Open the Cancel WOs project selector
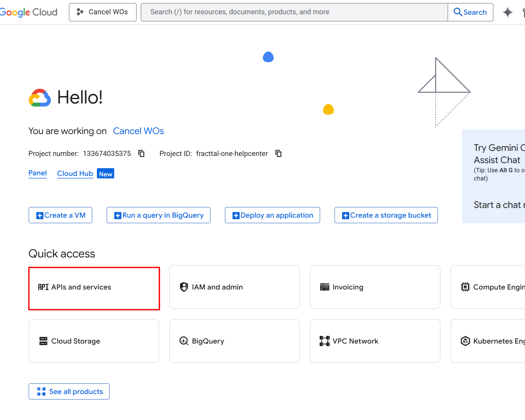The image size is (525, 420). [103, 12]
